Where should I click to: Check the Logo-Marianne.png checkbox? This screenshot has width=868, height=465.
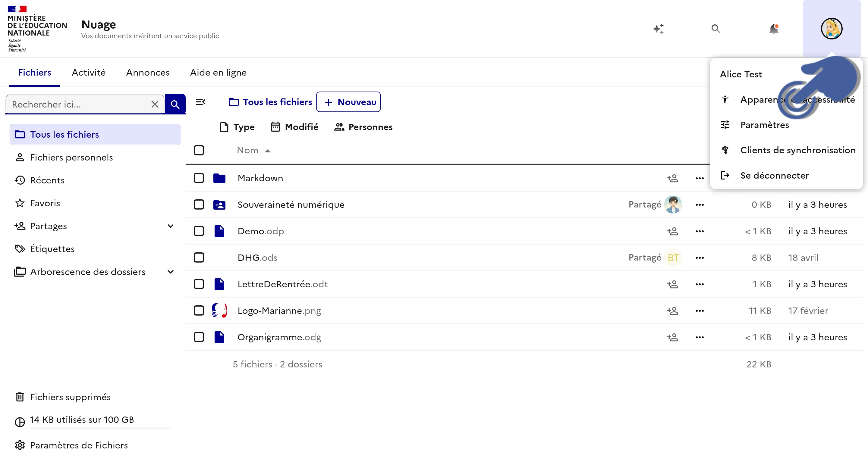[x=199, y=311]
